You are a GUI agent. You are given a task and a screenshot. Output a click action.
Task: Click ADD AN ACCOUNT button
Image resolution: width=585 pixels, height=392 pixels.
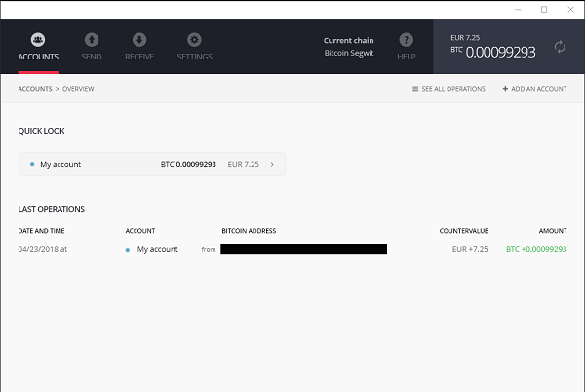[539, 89]
